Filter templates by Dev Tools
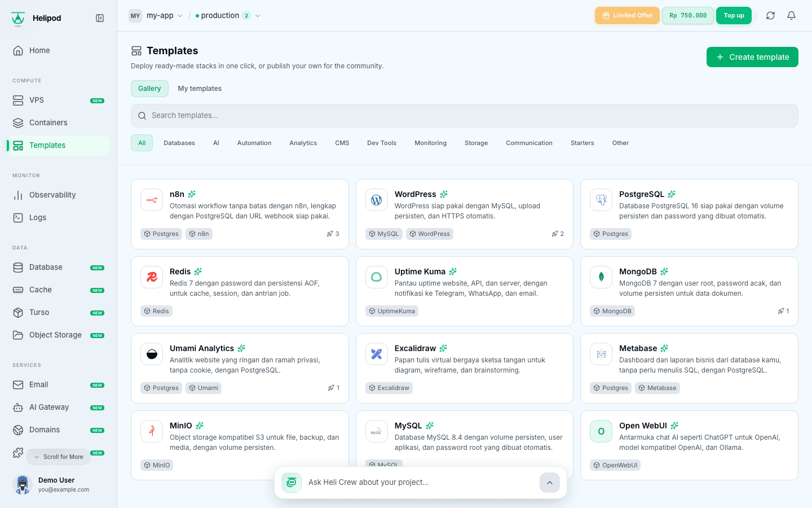The width and height of the screenshot is (812, 508). 382,143
